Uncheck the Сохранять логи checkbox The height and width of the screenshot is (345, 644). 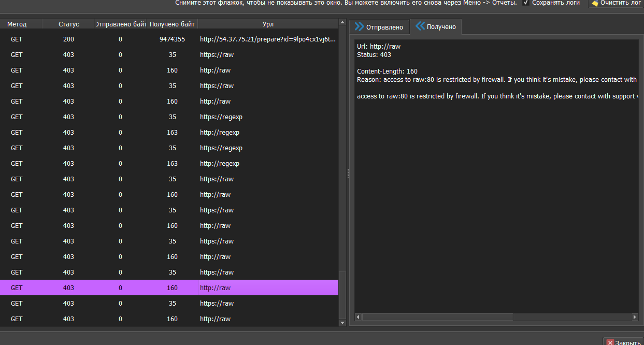click(x=526, y=4)
